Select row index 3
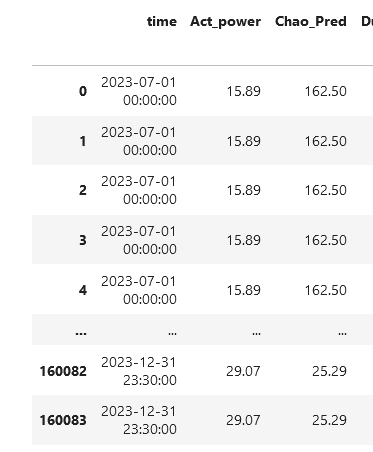The width and height of the screenshot is (373, 452). 83,240
